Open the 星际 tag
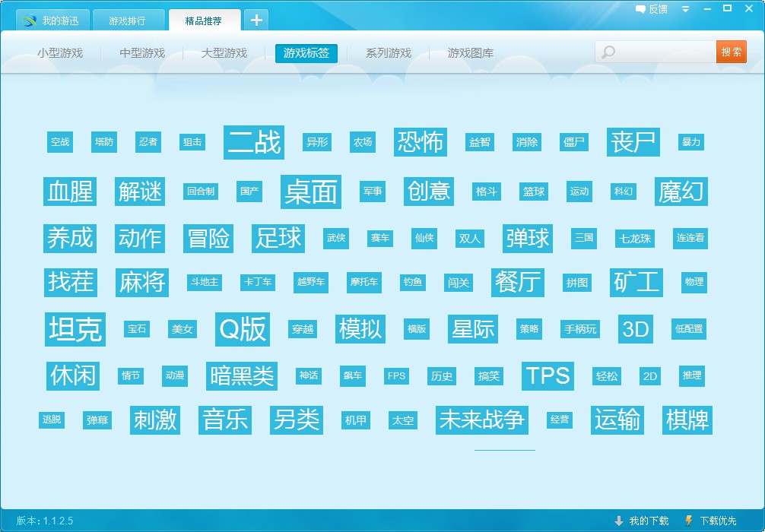 [473, 329]
